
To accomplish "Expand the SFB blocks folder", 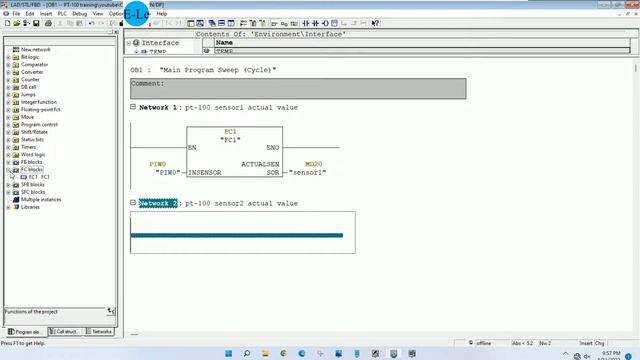I will click(x=8, y=184).
